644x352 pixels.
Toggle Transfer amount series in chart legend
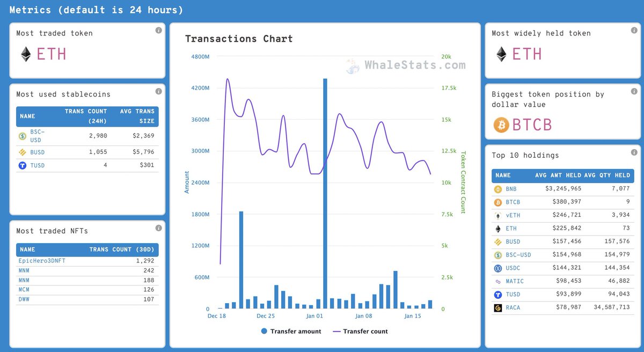pos(291,331)
